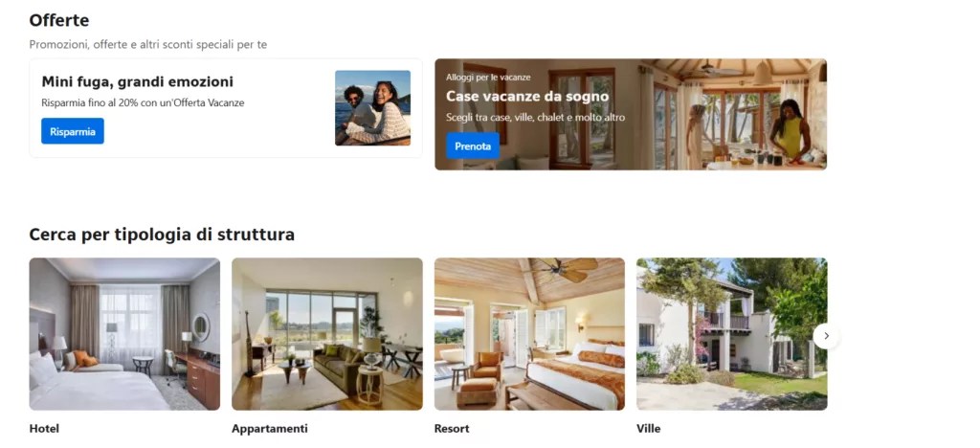Select the Hotel label under the photo
This screenshot has height=448, width=980.
pyautogui.click(x=44, y=429)
